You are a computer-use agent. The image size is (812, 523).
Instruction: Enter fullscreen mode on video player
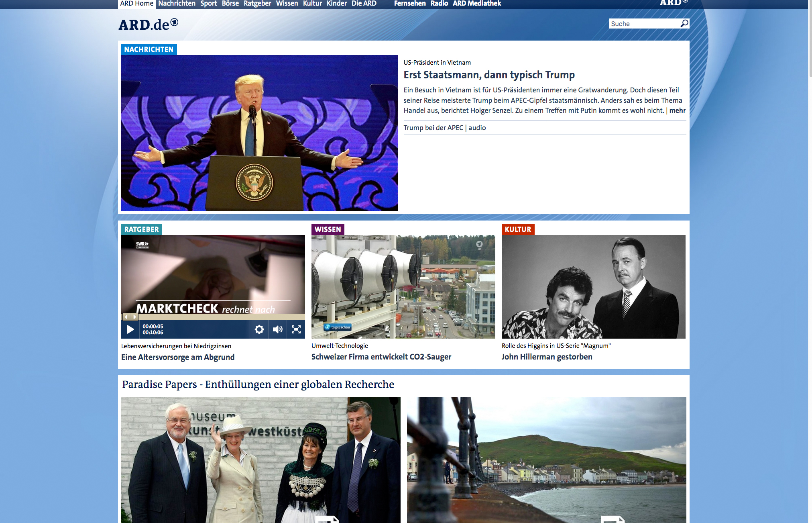pyautogui.click(x=296, y=329)
